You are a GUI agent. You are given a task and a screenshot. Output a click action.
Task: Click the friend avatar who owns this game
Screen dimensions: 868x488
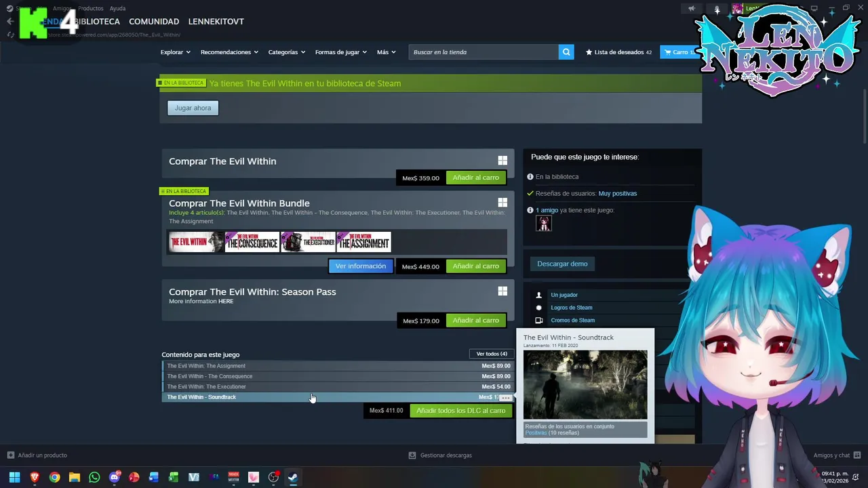543,224
